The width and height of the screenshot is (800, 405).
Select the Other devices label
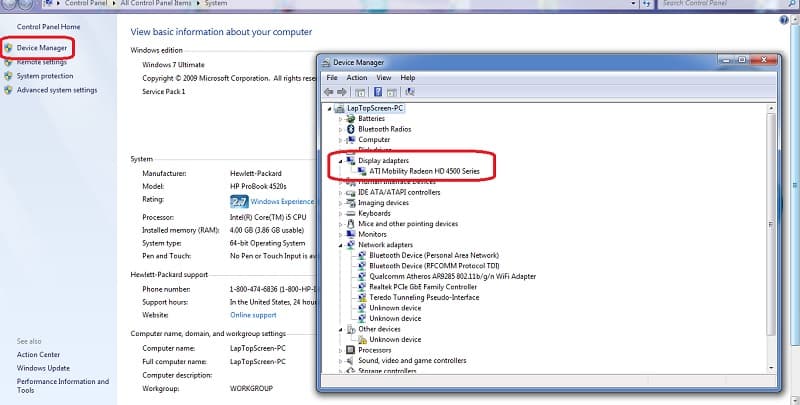(x=379, y=329)
